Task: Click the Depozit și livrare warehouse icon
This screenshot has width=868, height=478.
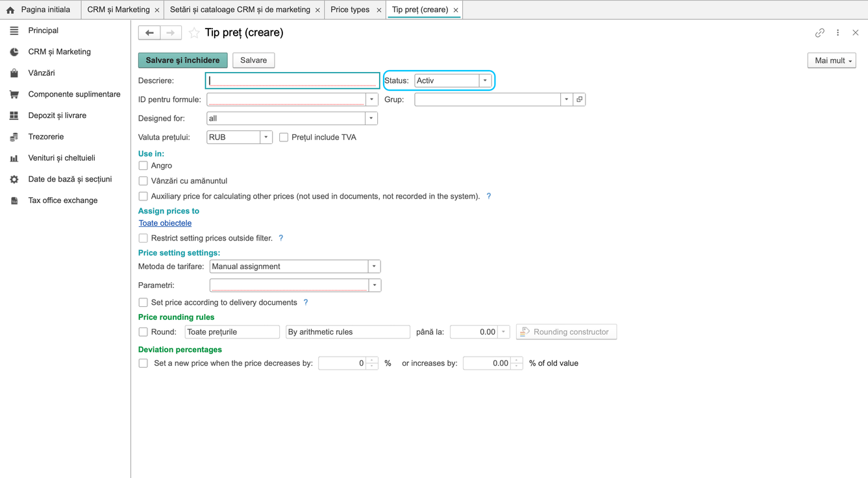Action: (14, 115)
